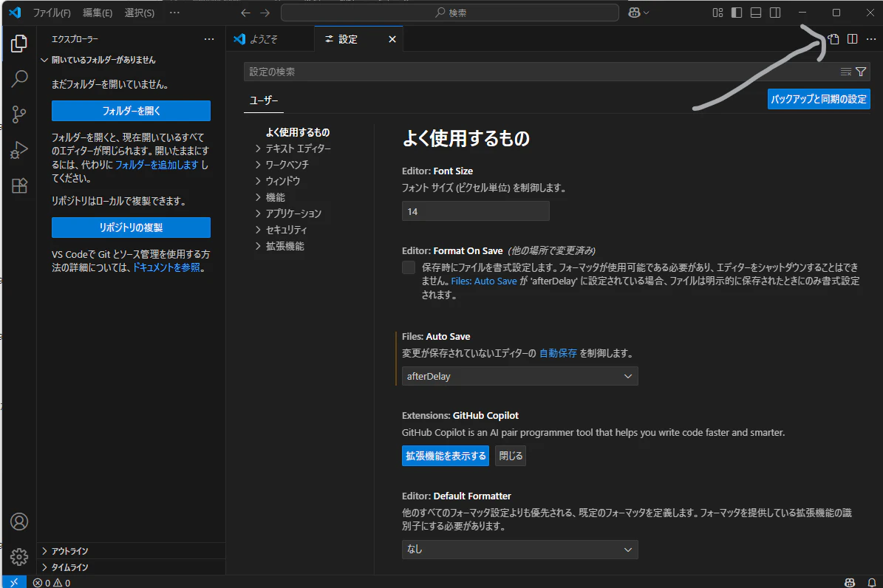Go back with the navigation arrow
The width and height of the screenshot is (883, 588).
click(245, 13)
